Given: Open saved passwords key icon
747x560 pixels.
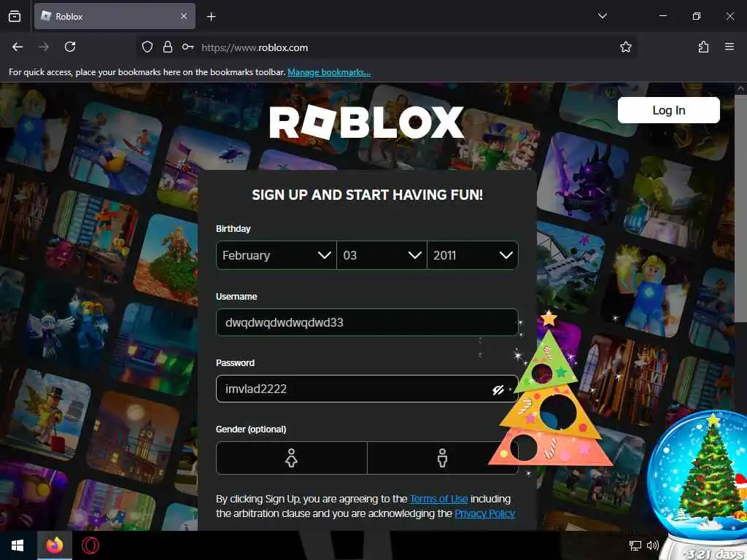Looking at the screenshot, I should tap(187, 47).
